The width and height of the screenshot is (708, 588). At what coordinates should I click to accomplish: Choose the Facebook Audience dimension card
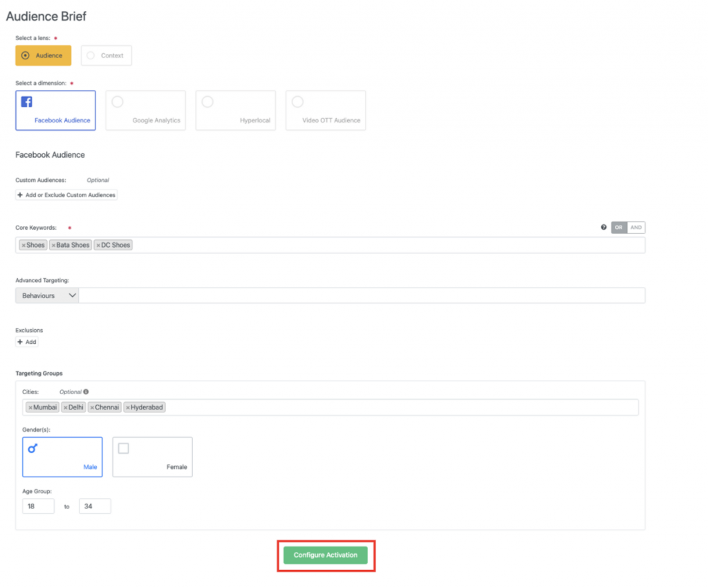(x=55, y=111)
